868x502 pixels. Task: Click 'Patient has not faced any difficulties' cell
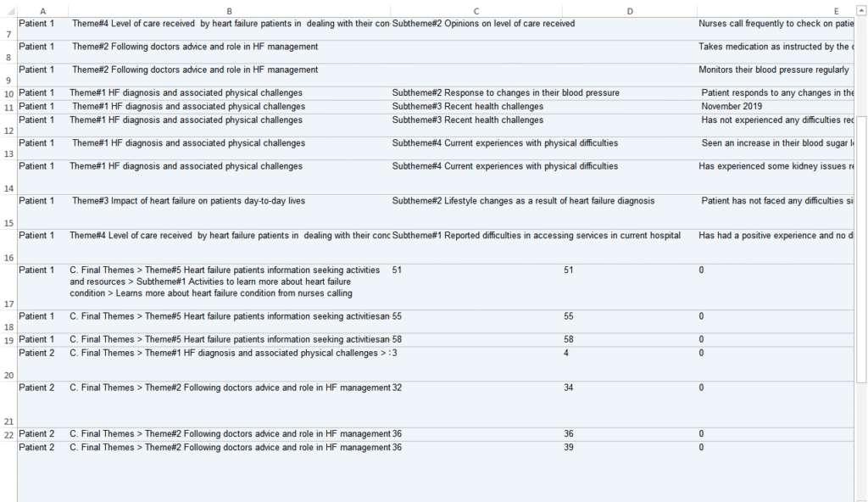(x=776, y=212)
